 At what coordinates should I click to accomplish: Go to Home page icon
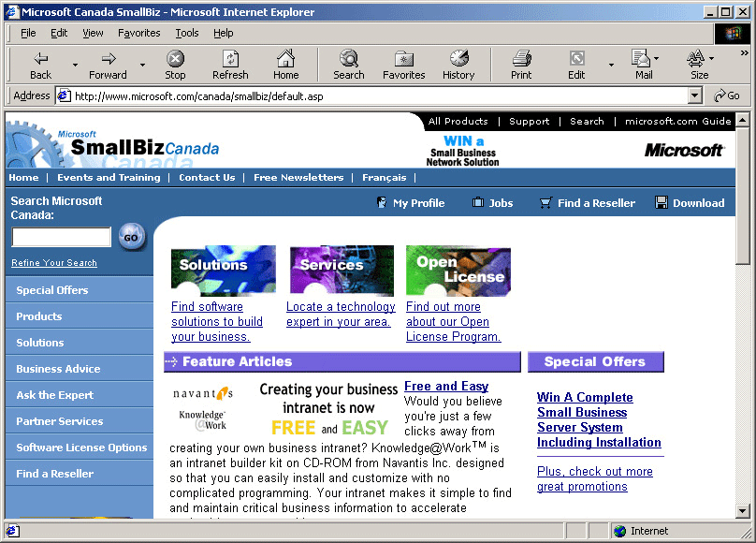pyautogui.click(x=286, y=58)
